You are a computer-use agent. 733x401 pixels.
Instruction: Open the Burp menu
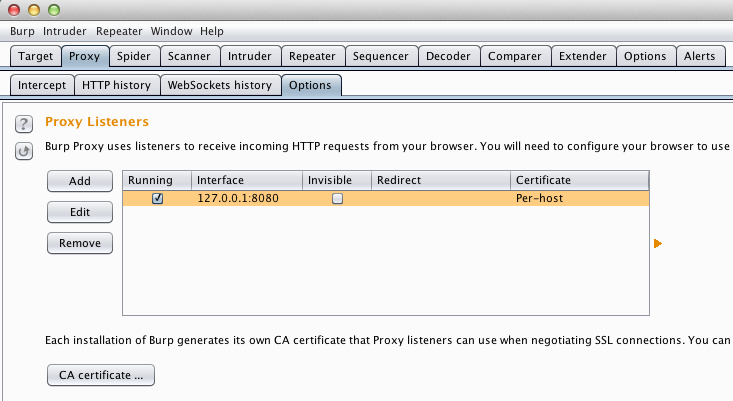click(x=22, y=31)
